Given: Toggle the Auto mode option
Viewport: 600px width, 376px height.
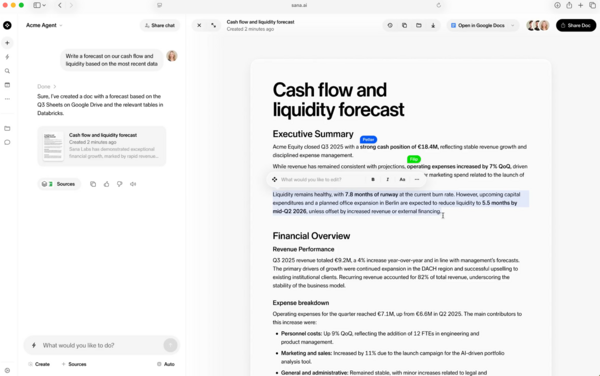Looking at the screenshot, I should [x=166, y=364].
